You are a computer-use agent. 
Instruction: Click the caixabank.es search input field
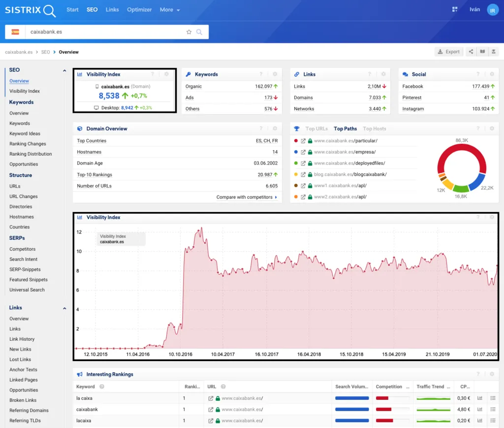106,32
